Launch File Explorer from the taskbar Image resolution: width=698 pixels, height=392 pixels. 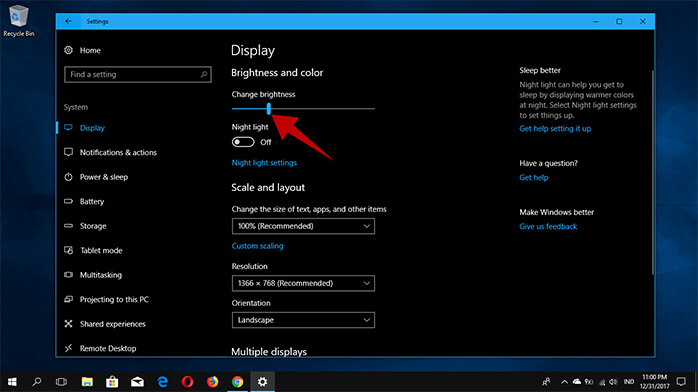coord(87,382)
